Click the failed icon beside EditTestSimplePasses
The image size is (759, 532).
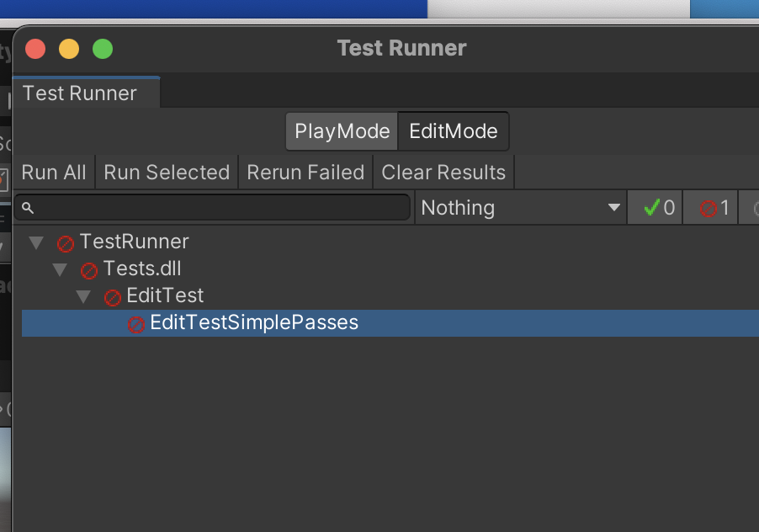tap(136, 324)
